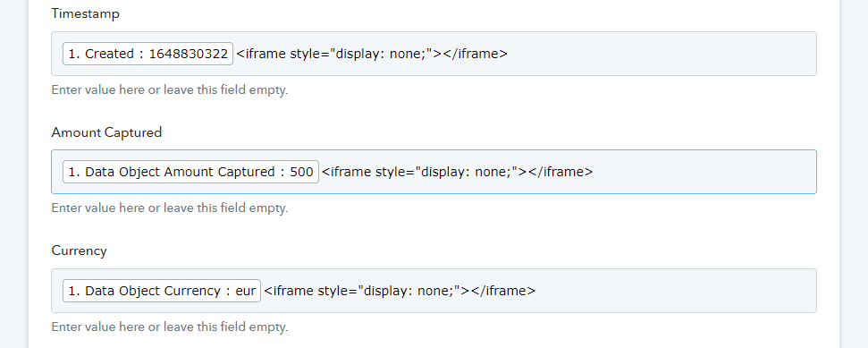The width and height of the screenshot is (868, 348).
Task: Select the 'Data Object Currency : eur' tag
Action: pyautogui.click(x=162, y=291)
